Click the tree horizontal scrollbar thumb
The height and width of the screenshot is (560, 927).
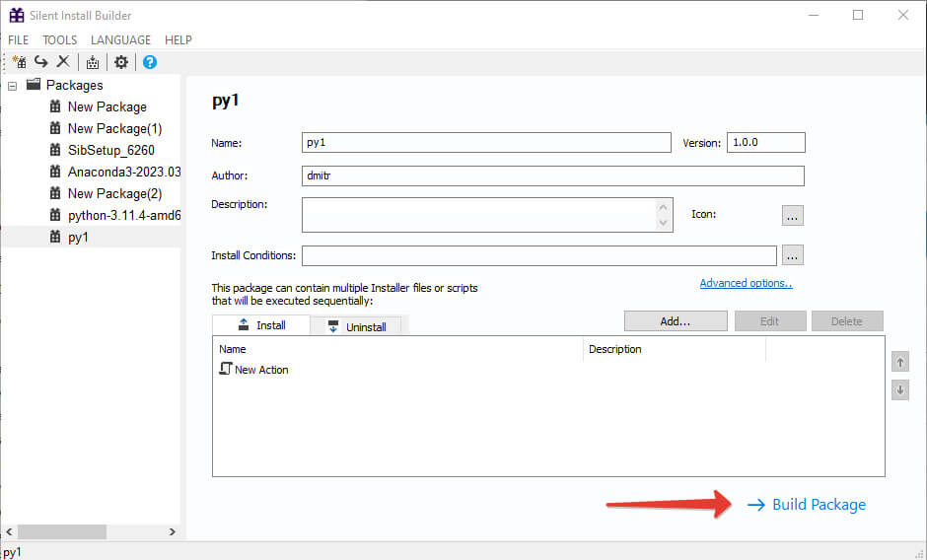61,531
